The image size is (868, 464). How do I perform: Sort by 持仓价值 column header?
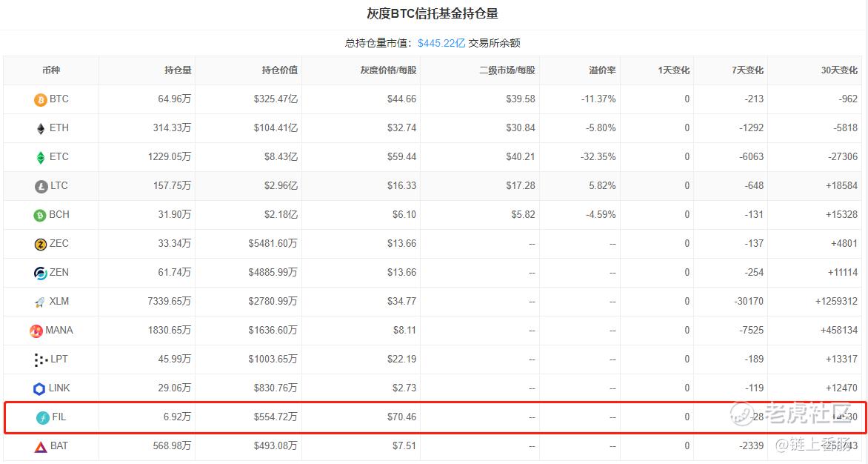pos(279,70)
